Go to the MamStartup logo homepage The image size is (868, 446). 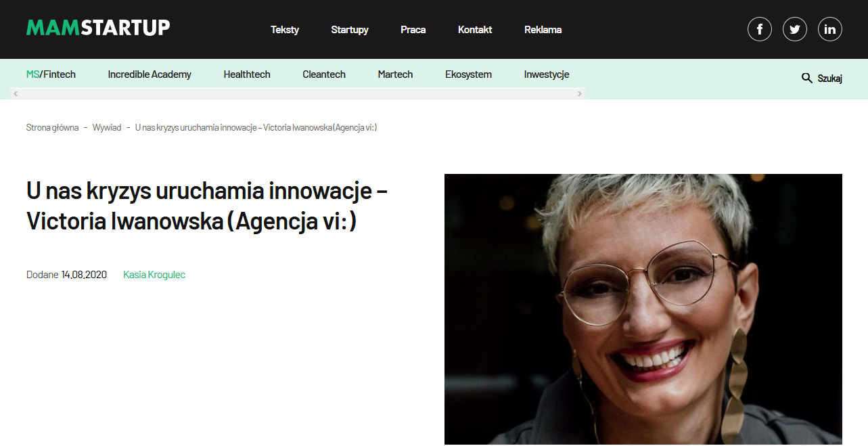pyautogui.click(x=98, y=28)
